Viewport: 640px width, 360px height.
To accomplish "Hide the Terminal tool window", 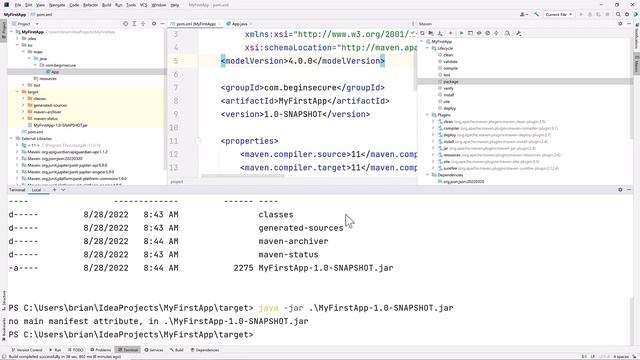I will [x=629, y=190].
